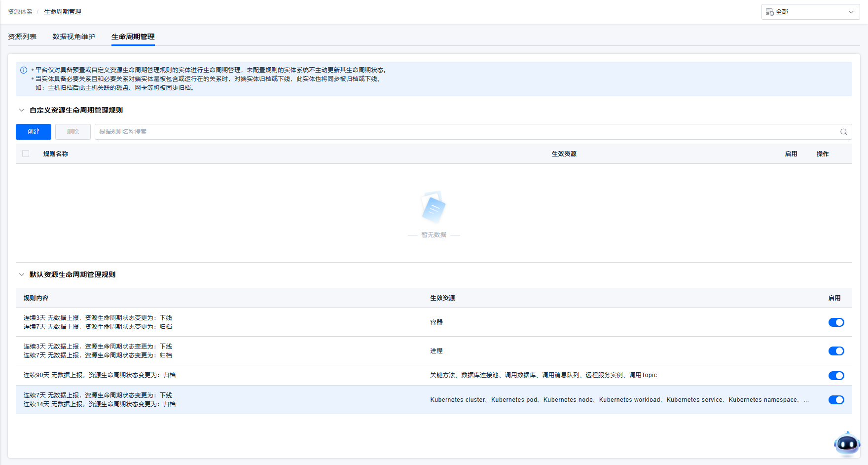Open the robot assistant chat icon
868x465 pixels.
coord(847,444)
